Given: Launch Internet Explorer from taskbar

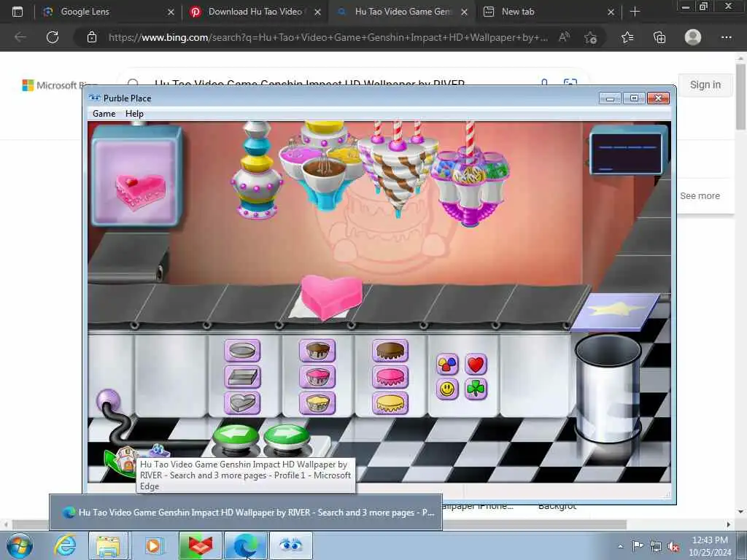Looking at the screenshot, I should [x=65, y=545].
